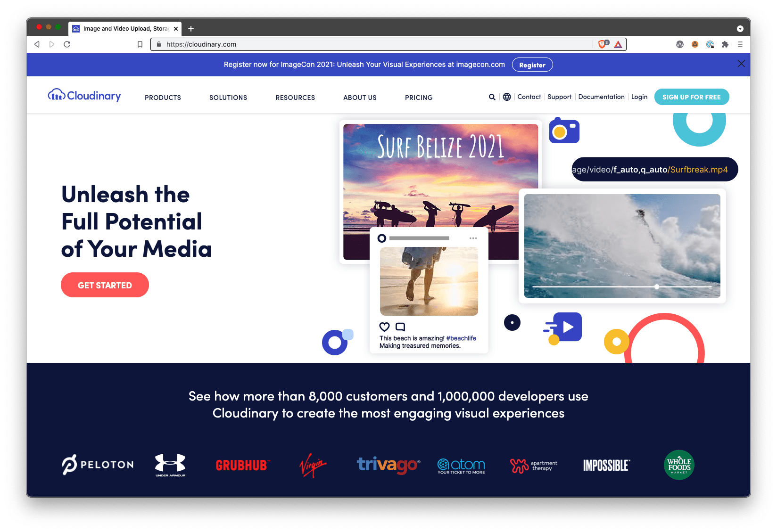Click the Login link
The width and height of the screenshot is (777, 532).
639,97
